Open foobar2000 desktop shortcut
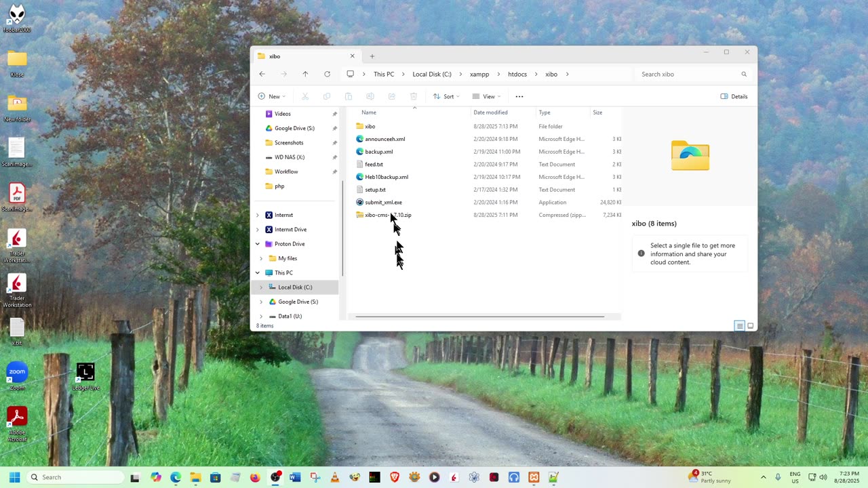The width and height of the screenshot is (868, 488). [x=17, y=18]
